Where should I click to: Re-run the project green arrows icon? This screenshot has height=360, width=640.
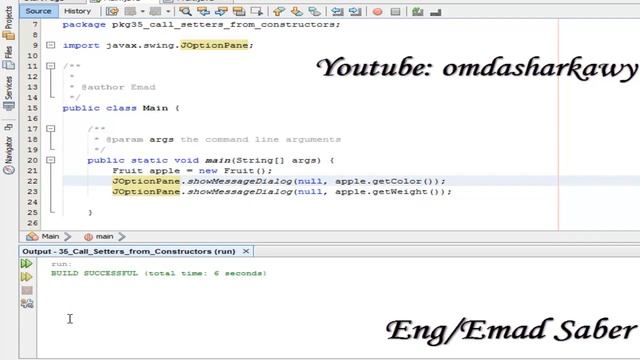coord(26,264)
